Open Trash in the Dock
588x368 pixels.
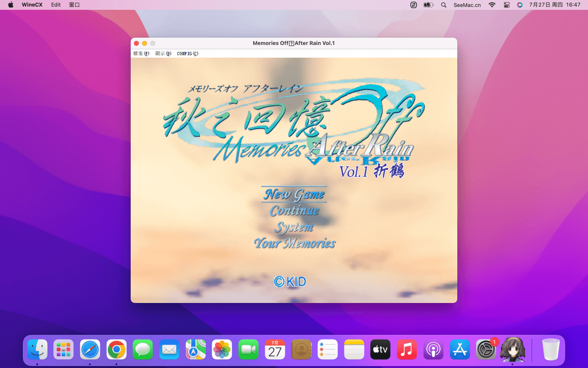550,350
